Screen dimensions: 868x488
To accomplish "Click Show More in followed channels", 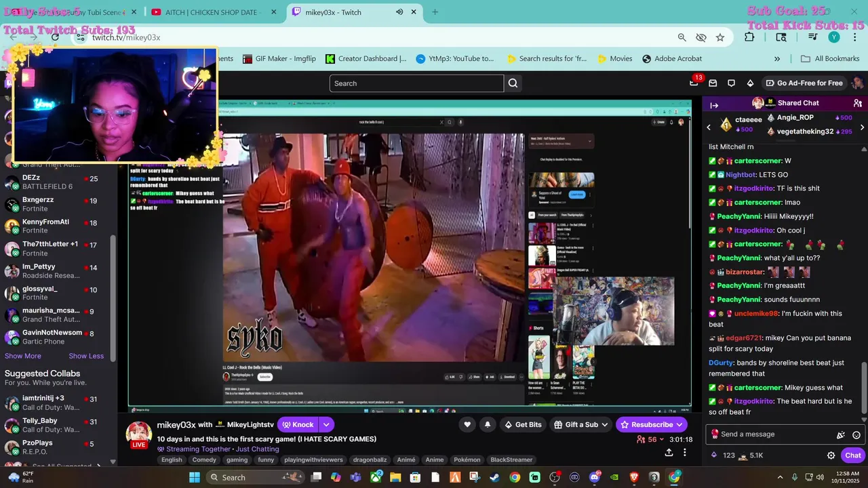I will pyautogui.click(x=23, y=357).
